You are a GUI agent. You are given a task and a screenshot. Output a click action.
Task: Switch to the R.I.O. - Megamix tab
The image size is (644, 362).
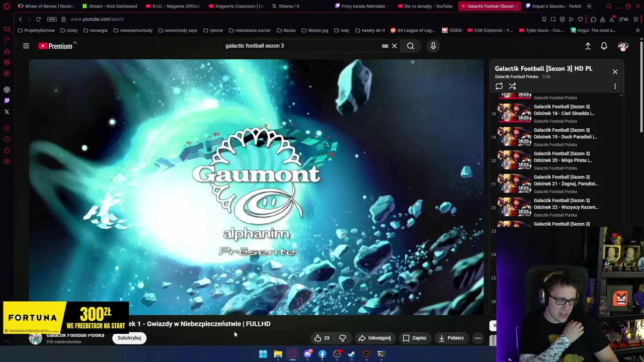[x=173, y=6]
